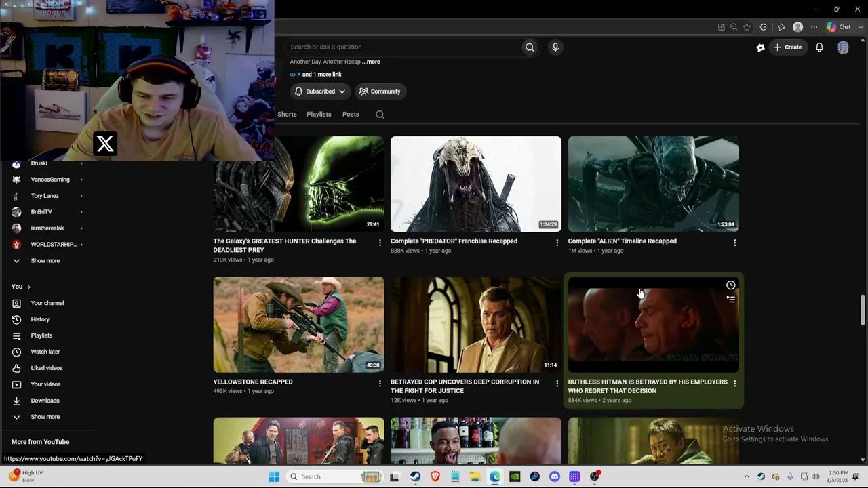Open browser favorites list icon
The width and height of the screenshot is (868, 488).
point(781,27)
